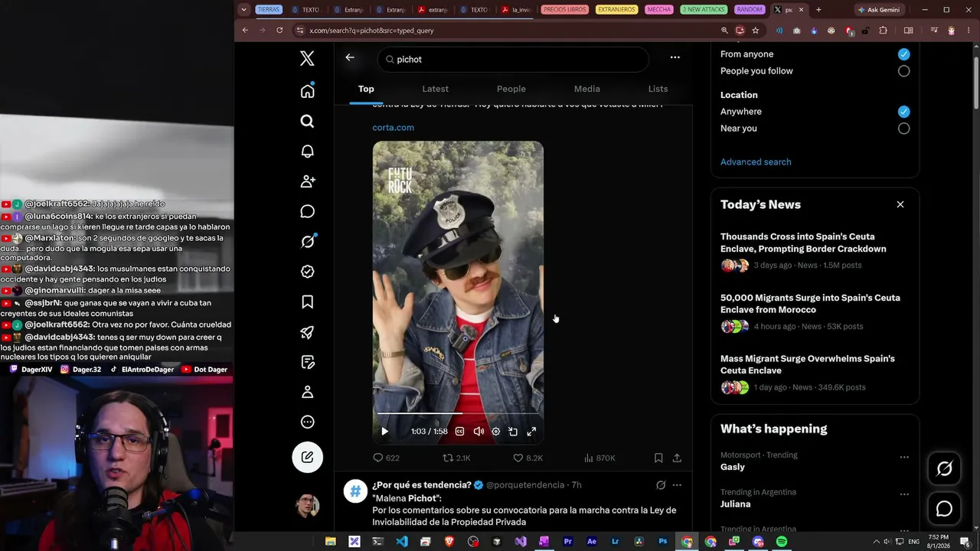980x551 pixels.
Task: Open picture-in-picture on the video player
Action: pos(513,432)
